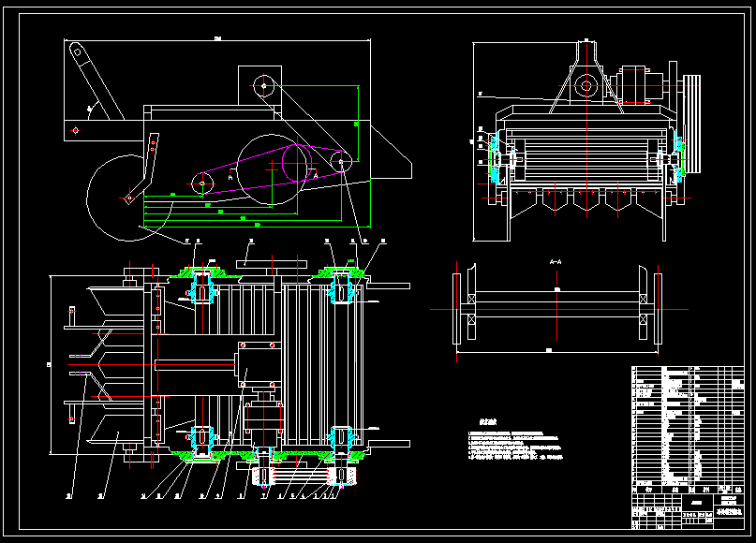Click the technical requirements heading above the notes
Image resolution: width=756 pixels, height=543 pixels.
[488, 421]
